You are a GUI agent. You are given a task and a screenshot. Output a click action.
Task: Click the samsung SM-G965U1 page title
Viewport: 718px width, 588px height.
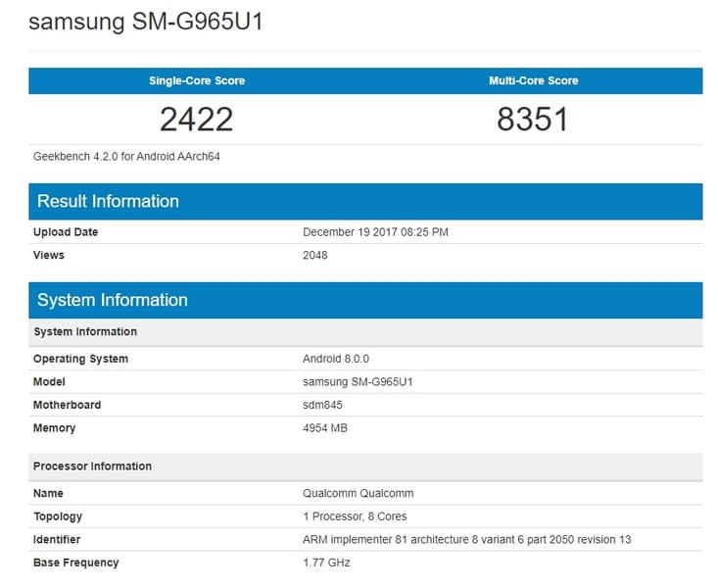(146, 22)
